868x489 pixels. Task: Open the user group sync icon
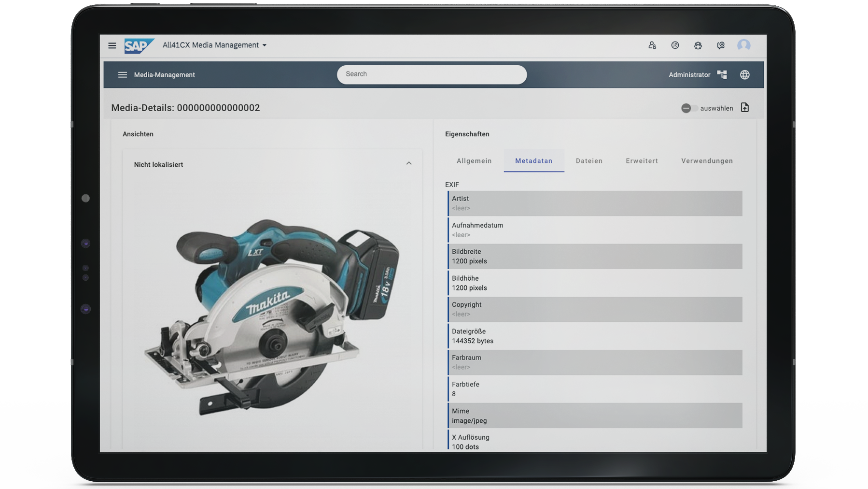[x=698, y=45]
